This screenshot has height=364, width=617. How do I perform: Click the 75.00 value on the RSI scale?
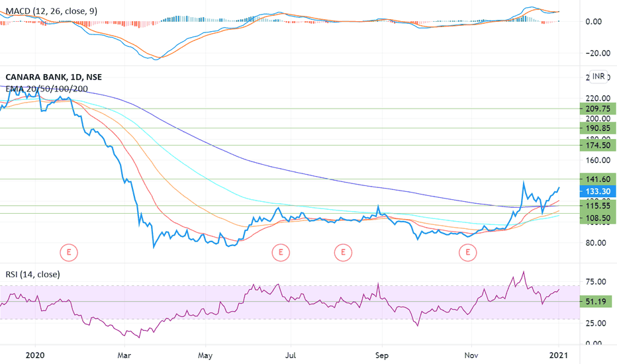pyautogui.click(x=596, y=282)
